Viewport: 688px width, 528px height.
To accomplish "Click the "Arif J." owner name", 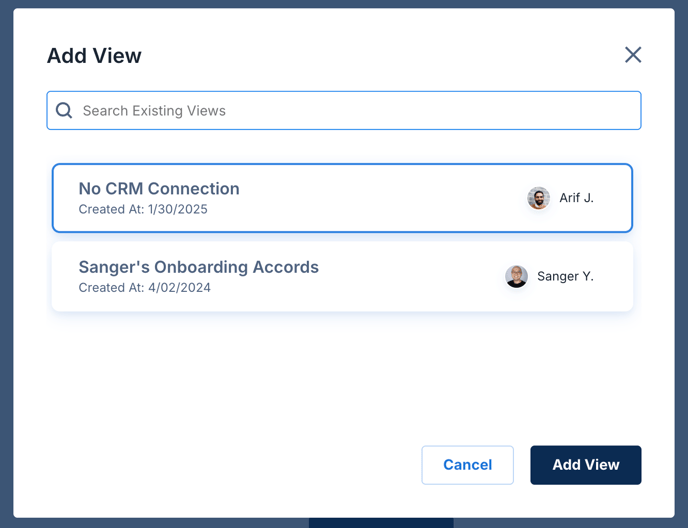I will pyautogui.click(x=576, y=198).
